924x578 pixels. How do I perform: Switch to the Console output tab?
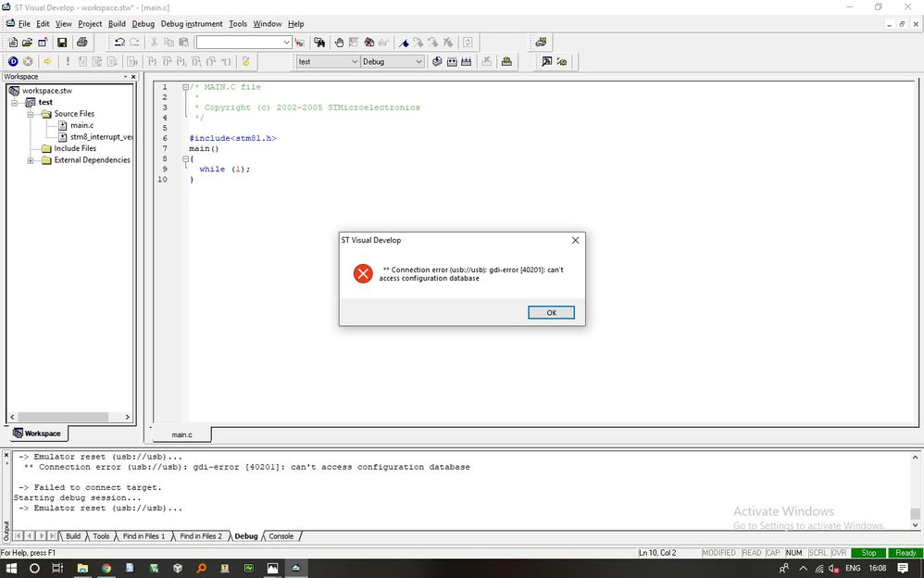(x=281, y=536)
